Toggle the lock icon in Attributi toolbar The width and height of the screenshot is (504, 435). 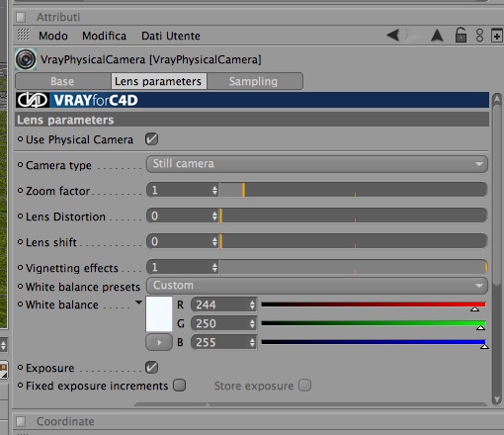pos(461,35)
